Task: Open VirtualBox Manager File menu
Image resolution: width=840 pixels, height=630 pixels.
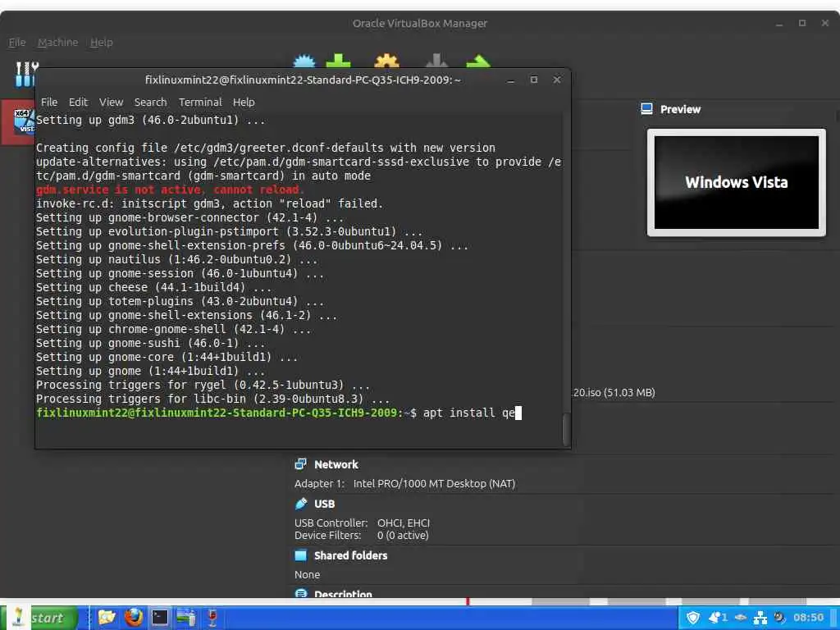Action: tap(17, 43)
